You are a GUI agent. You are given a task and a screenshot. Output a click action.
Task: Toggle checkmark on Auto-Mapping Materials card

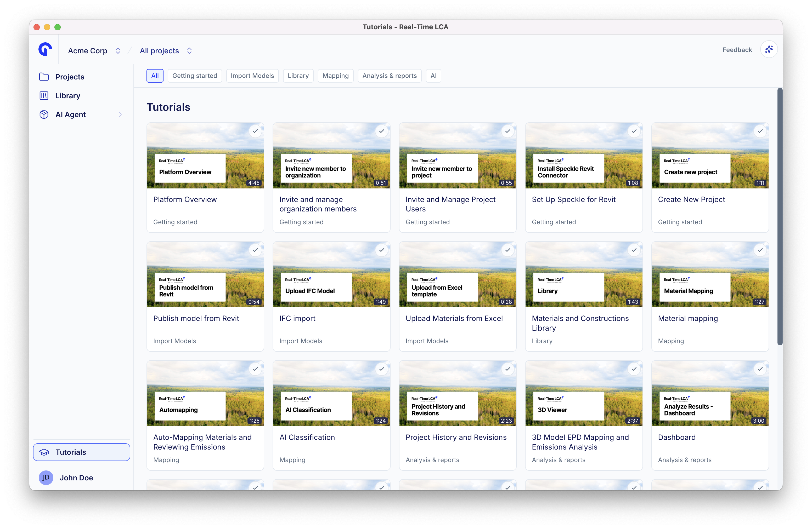(x=255, y=369)
